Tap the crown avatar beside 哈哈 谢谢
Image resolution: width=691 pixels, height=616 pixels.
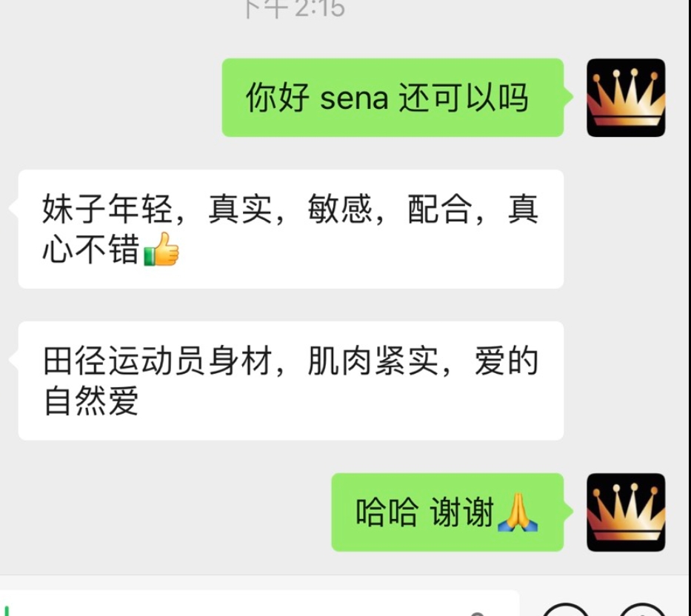(x=626, y=512)
